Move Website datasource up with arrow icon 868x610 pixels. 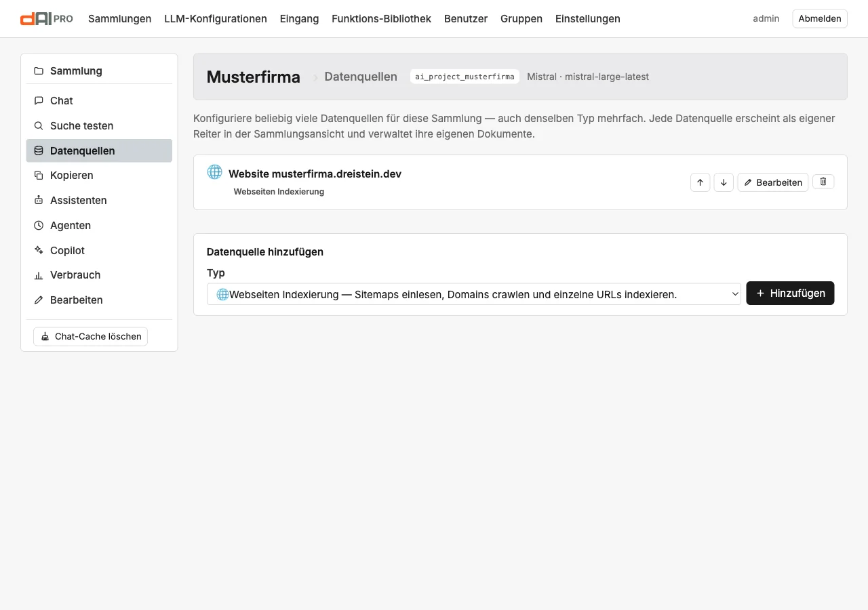700,182
